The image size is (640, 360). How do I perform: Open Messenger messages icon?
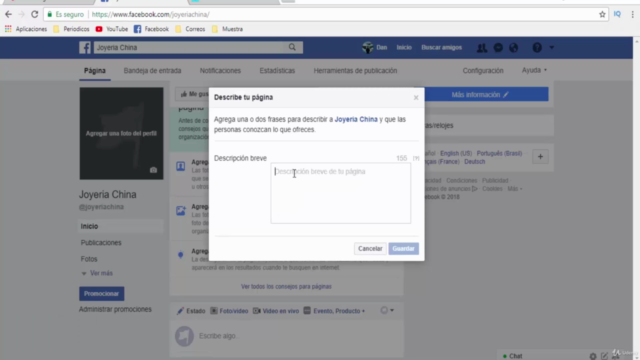tap(498, 48)
